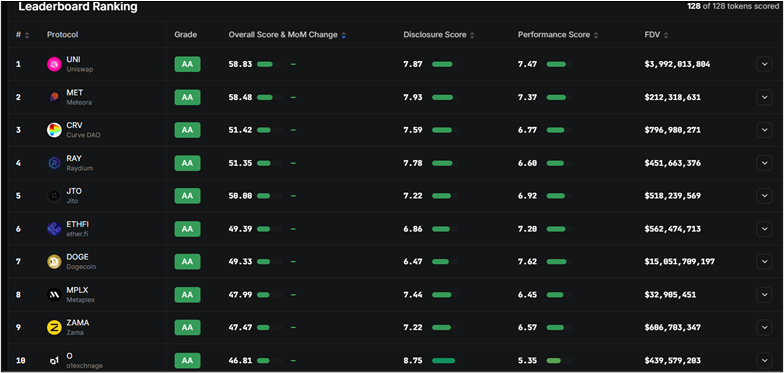Viewport: 784px width, 373px height.
Task: Click UNI overall score bar next to 58.83
Action: point(270,64)
